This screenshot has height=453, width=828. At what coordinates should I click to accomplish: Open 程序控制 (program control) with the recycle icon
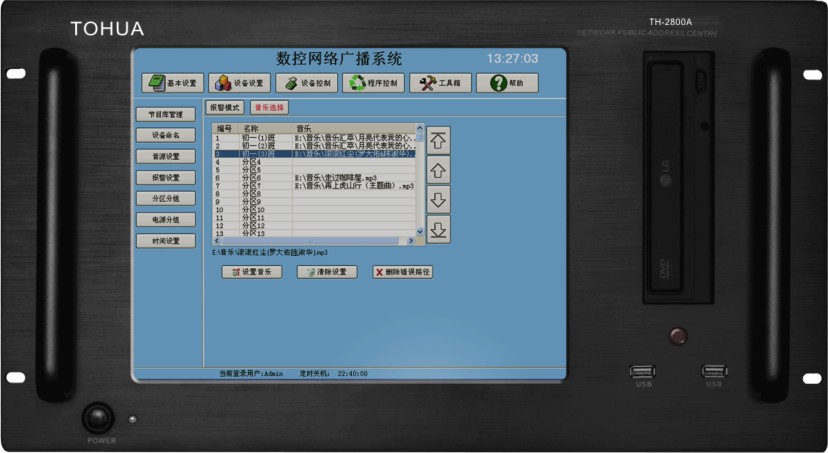[x=373, y=83]
